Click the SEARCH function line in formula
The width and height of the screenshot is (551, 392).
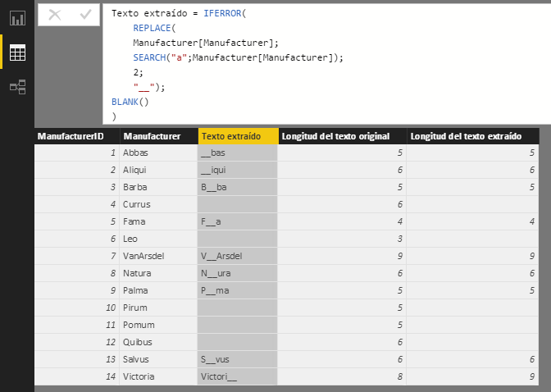tap(238, 57)
